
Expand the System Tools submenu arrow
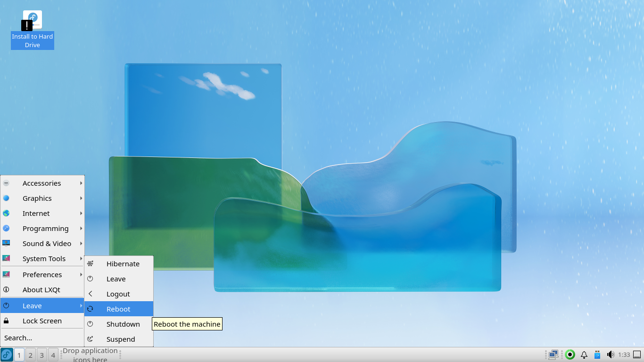point(81,258)
